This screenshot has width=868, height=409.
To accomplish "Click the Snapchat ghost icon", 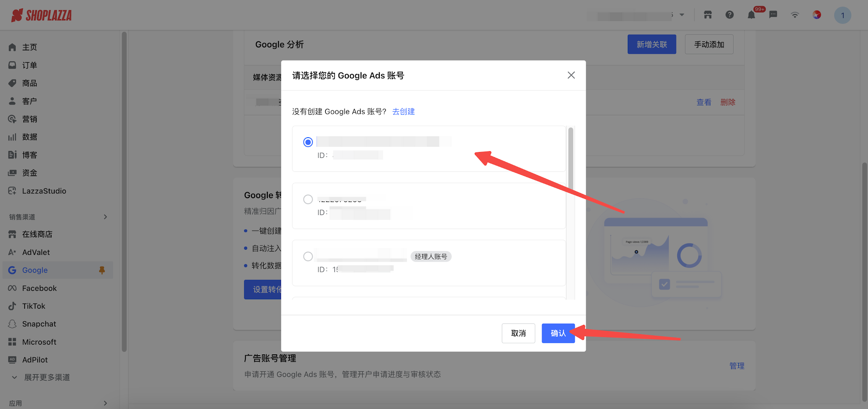I will [12, 324].
